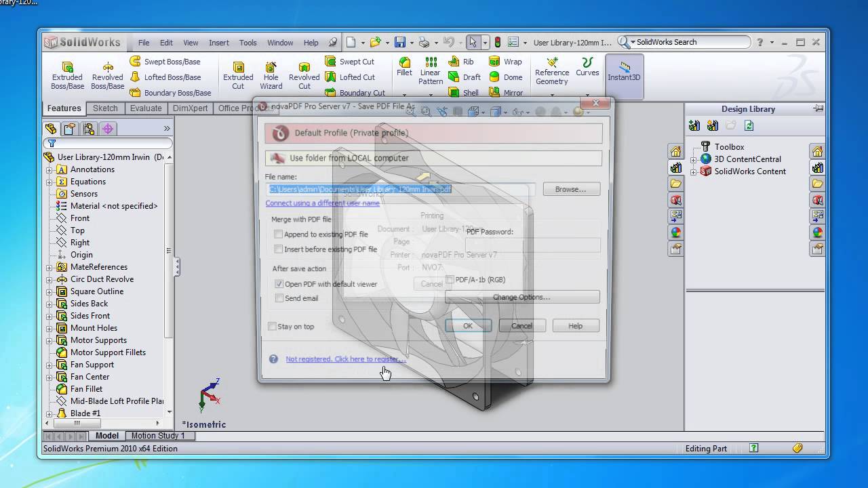This screenshot has width=868, height=488.
Task: Open the ConfigurationManager tab icon
Action: tap(89, 128)
